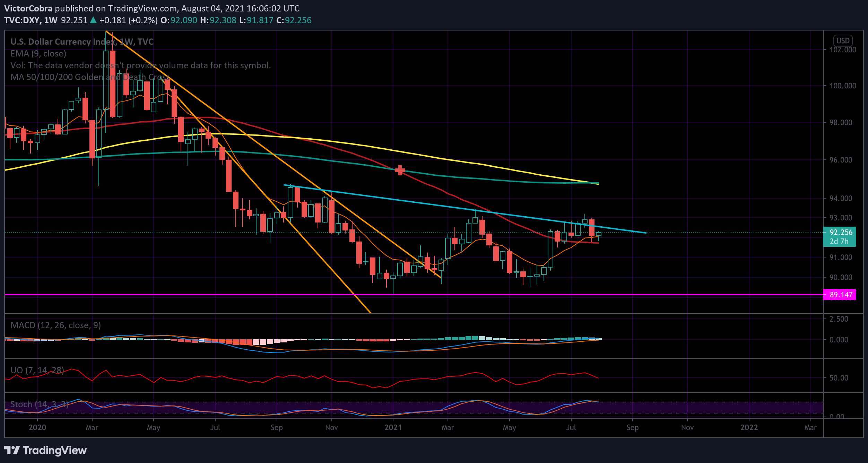This screenshot has width=868, height=463.
Task: Click the VictorCobra author name
Action: (x=28, y=8)
